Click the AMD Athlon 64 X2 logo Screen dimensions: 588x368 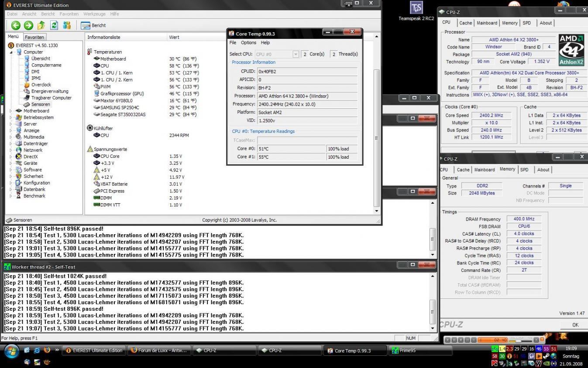pos(571,50)
